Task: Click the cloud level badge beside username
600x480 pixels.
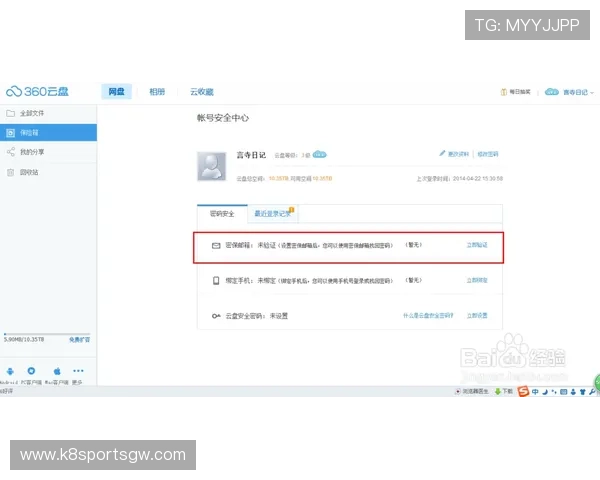Action: pos(320,155)
